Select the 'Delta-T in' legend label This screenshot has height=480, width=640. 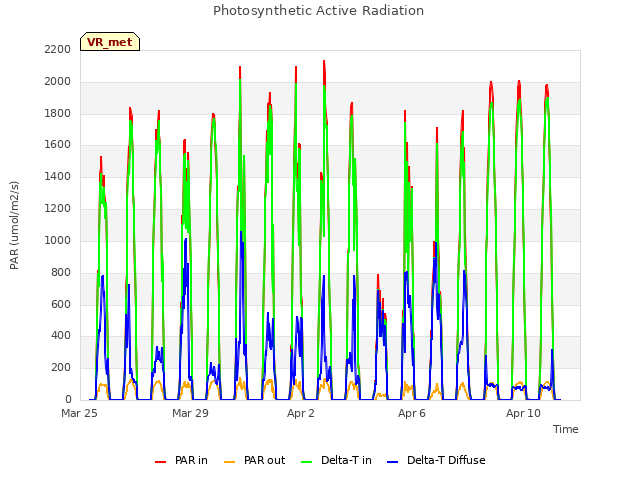pos(346,460)
